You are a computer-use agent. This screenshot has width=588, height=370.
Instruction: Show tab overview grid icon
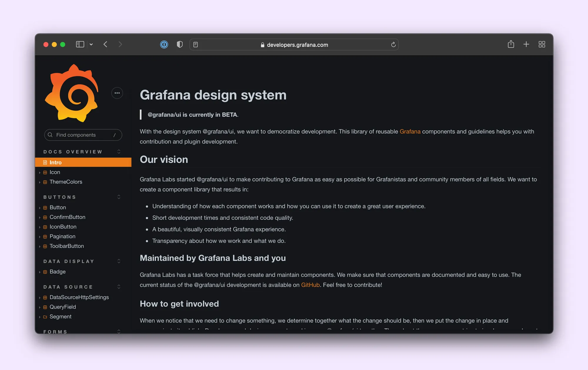pos(542,44)
